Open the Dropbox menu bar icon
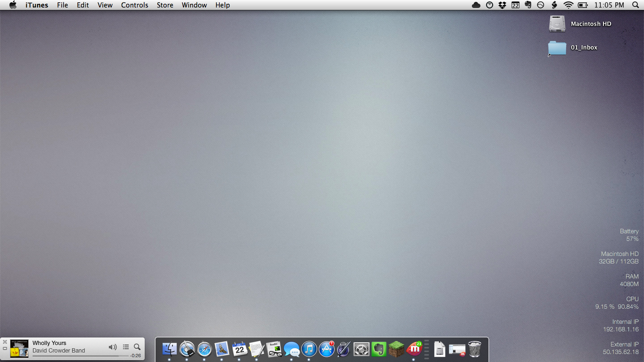This screenshot has width=644, height=362. pyautogui.click(x=503, y=5)
